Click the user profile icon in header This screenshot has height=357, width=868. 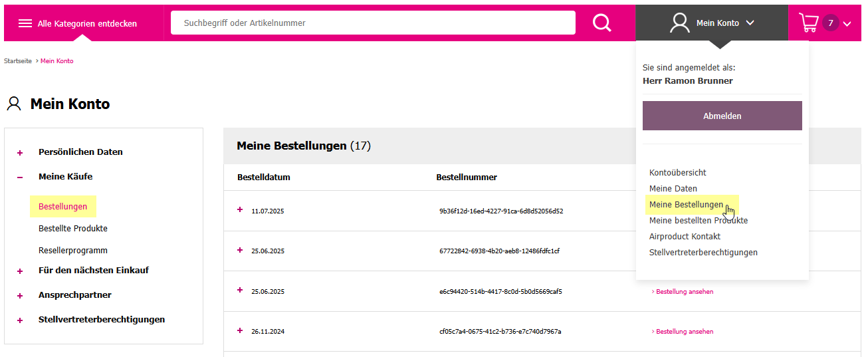680,23
